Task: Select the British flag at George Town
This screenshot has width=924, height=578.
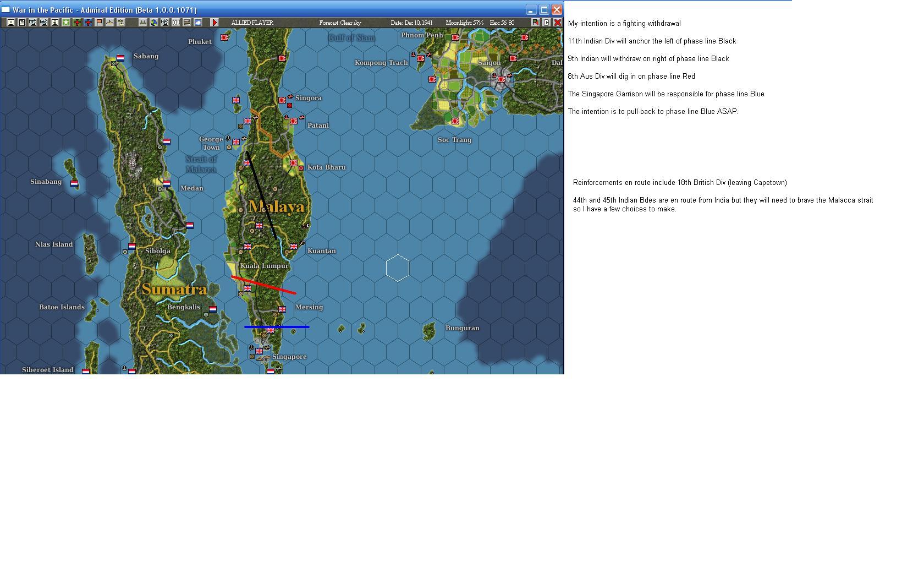Action: tap(236, 141)
